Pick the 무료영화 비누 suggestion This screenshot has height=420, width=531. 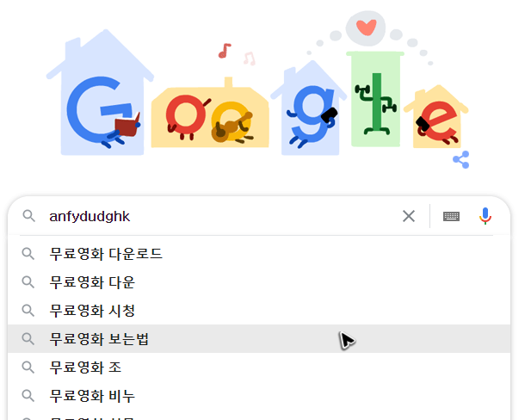click(259, 396)
